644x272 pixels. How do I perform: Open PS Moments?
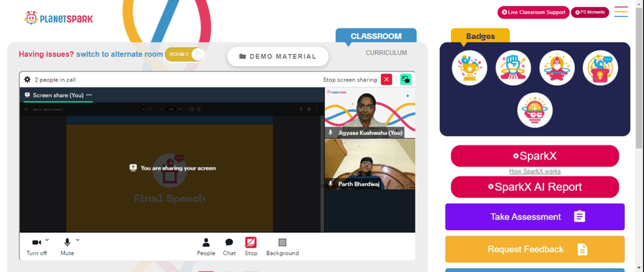(590, 12)
